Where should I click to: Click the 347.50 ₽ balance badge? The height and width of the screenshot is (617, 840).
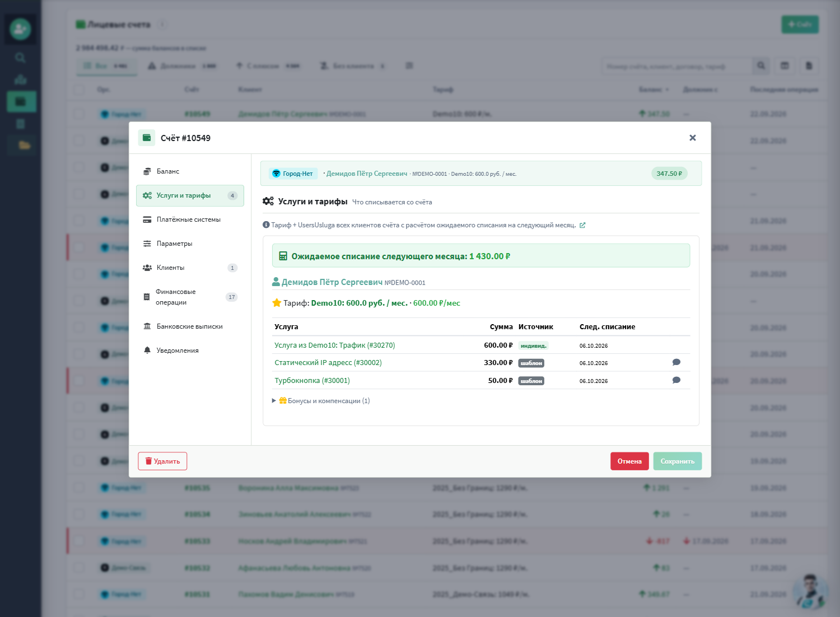pos(669,174)
